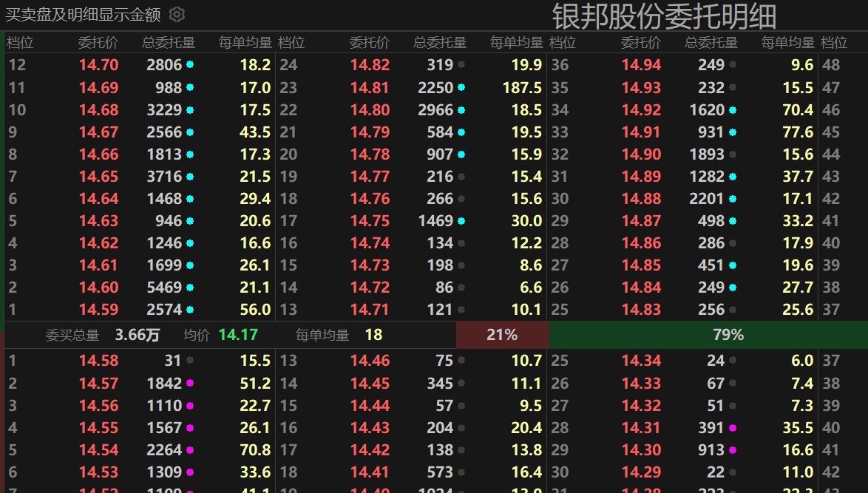Select sell price 14.59 at level 1
Screen dimensions: 868x493
click(x=98, y=309)
